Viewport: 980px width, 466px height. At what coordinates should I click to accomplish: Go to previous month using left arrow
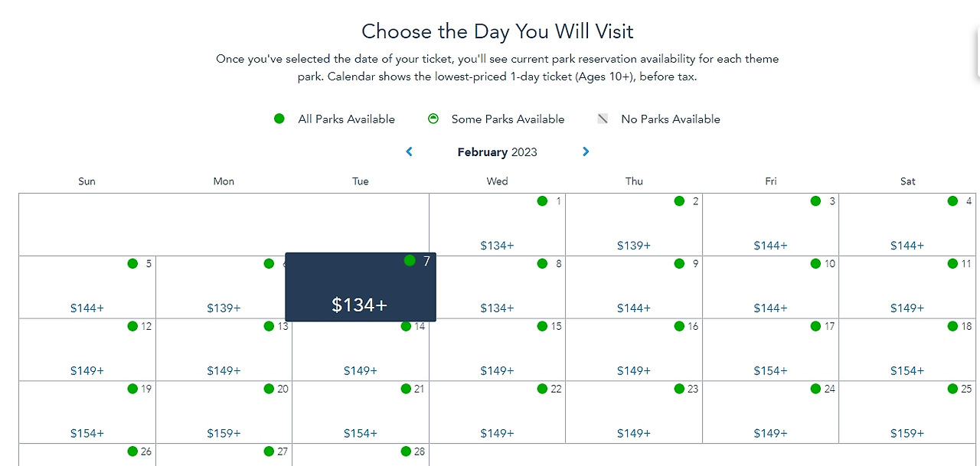click(x=409, y=152)
